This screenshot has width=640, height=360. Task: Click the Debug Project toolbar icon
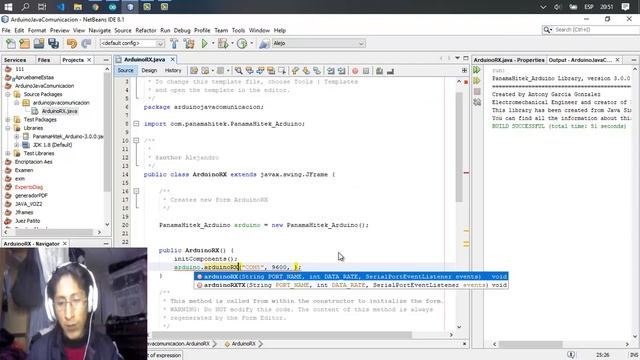click(x=223, y=43)
